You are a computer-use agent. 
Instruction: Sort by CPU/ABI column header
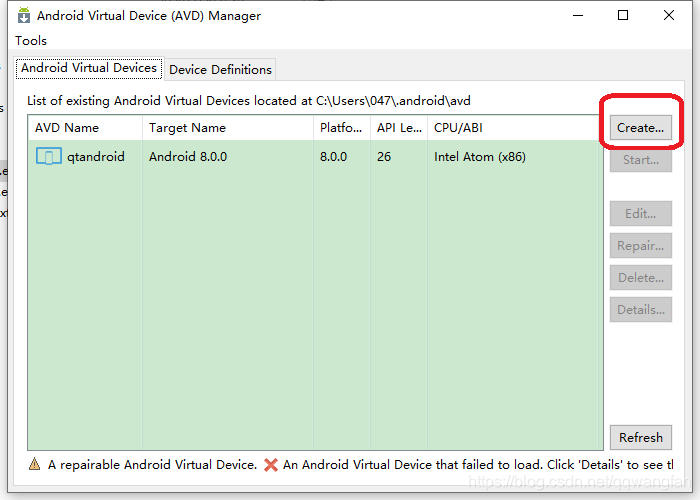click(x=515, y=128)
